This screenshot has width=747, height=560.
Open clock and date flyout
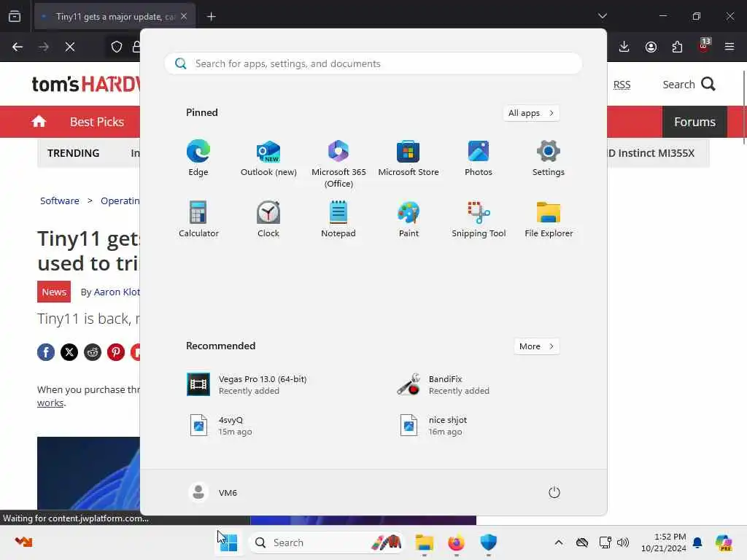664,542
